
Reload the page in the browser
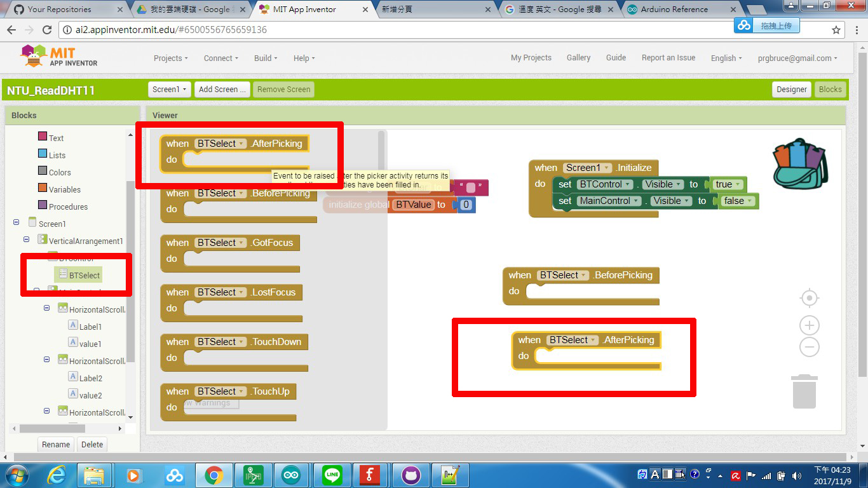click(46, 30)
